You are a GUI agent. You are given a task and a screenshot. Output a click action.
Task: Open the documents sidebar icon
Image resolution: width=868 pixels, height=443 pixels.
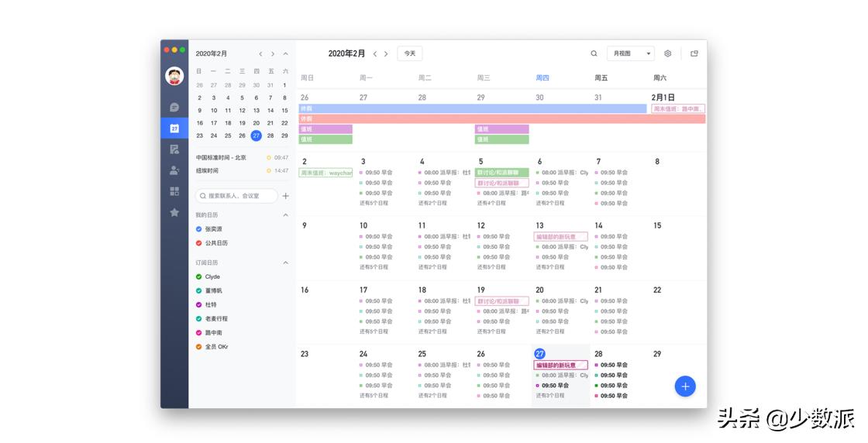coord(174,149)
